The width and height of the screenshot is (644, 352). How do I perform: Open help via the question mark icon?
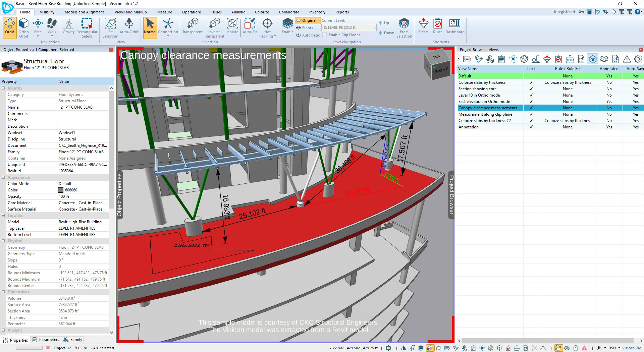tap(637, 12)
